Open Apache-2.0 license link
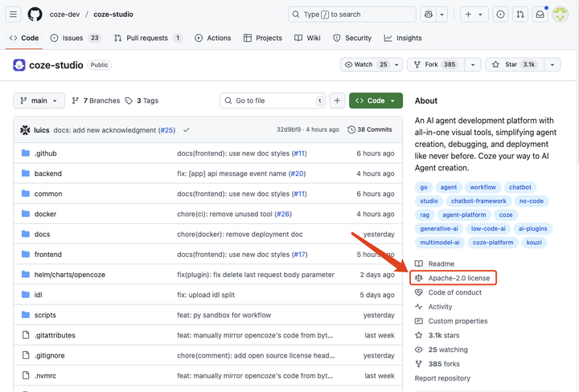This screenshot has height=392, width=579. click(459, 278)
